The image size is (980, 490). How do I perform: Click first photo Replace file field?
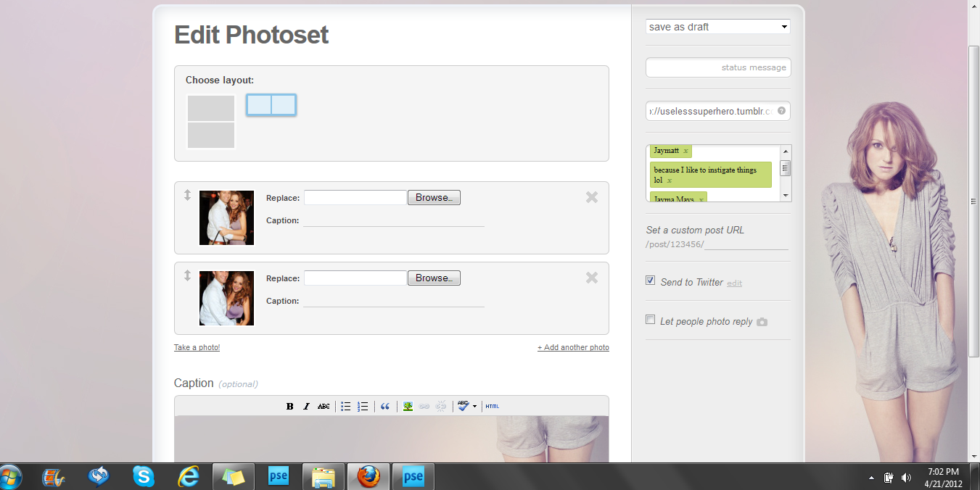(355, 197)
